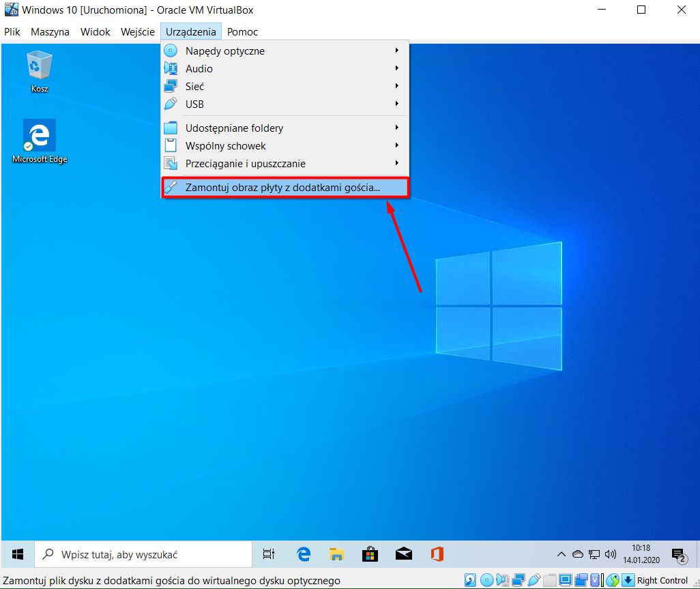Click the USB plug status bar icon
This screenshot has width=700, height=589.
click(x=534, y=580)
